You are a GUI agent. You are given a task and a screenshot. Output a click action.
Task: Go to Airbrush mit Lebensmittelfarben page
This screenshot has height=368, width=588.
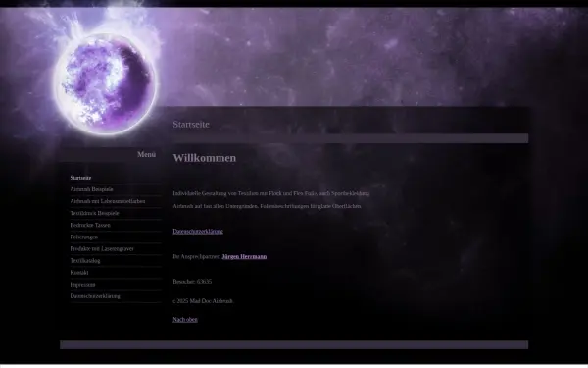(108, 201)
